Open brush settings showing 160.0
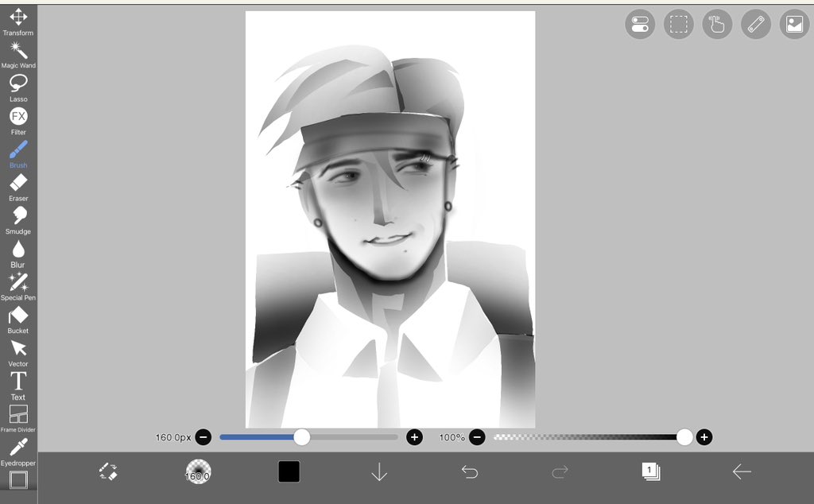814x504 pixels. [x=198, y=472]
